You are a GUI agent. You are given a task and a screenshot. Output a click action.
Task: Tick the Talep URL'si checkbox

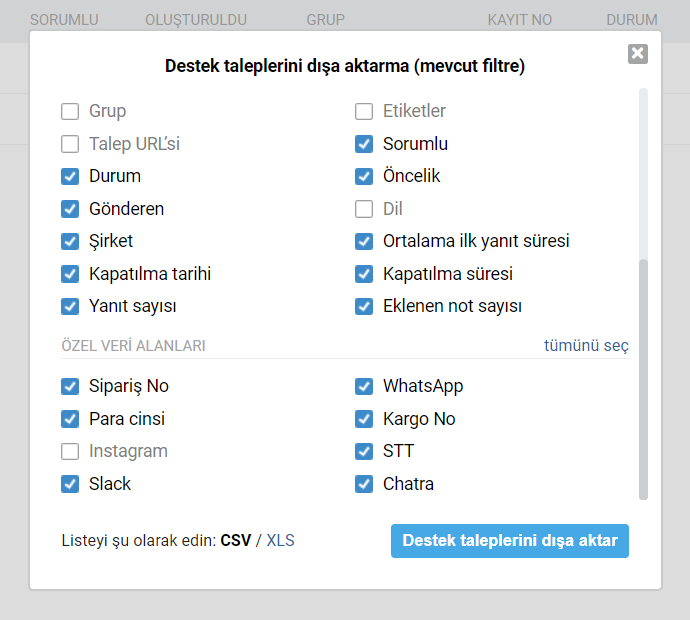click(x=70, y=144)
